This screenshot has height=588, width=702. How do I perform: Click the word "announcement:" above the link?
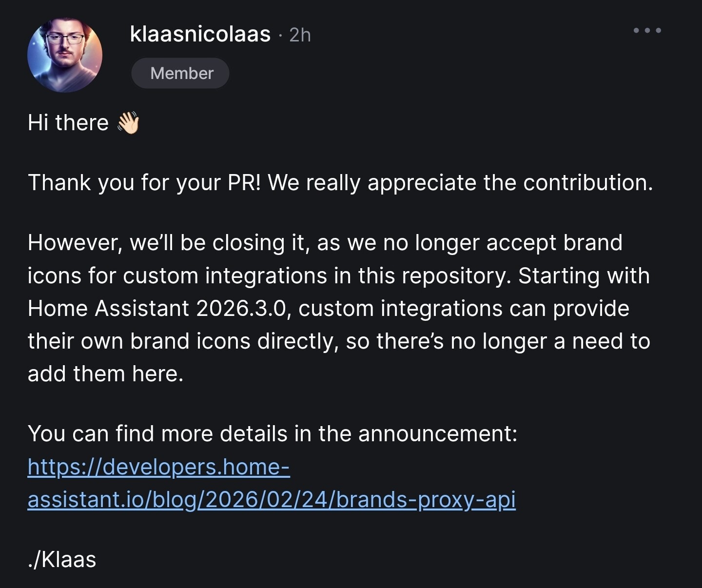[x=437, y=433]
